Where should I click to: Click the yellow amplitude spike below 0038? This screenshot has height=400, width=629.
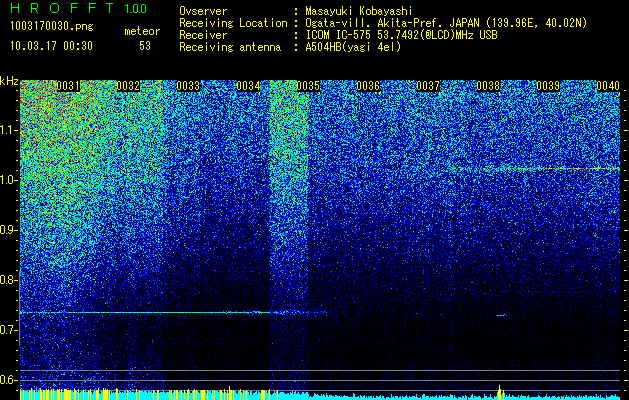pyautogui.click(x=500, y=392)
